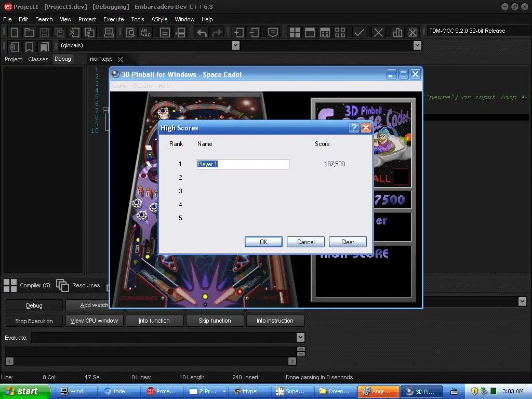The height and width of the screenshot is (399, 532).
Task: Open the Tools menu
Action: (x=137, y=19)
